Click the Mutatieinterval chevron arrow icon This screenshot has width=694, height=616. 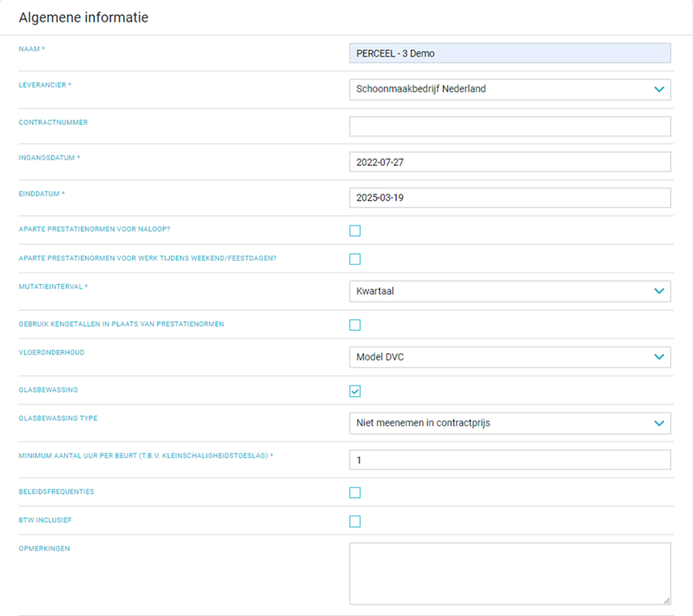point(659,291)
